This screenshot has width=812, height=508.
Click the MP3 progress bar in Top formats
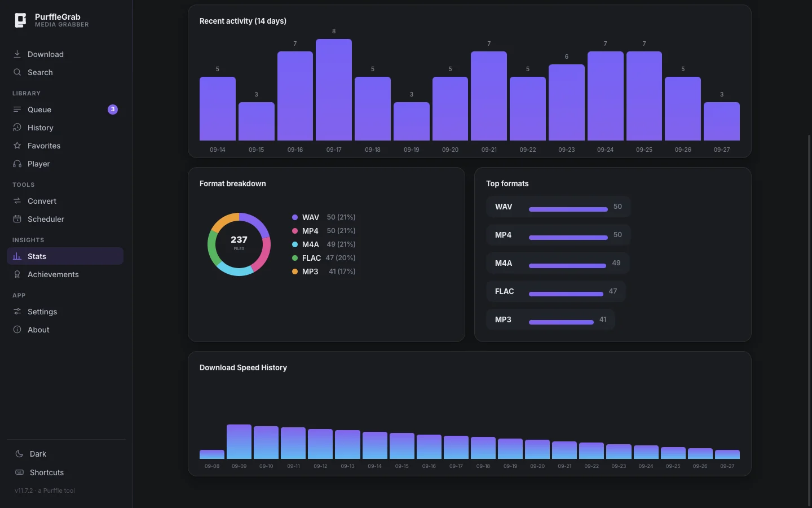click(561, 322)
